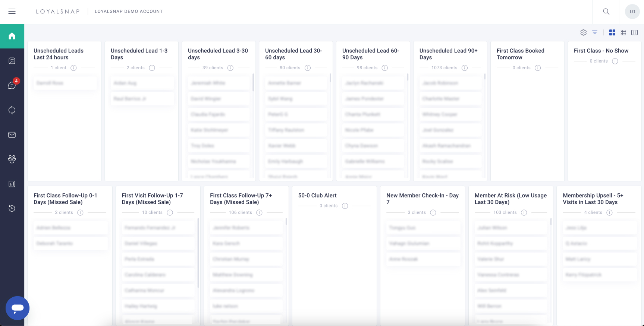Open Unscheduled Leads Last 24 hours heading
644x326 pixels.
click(59, 54)
